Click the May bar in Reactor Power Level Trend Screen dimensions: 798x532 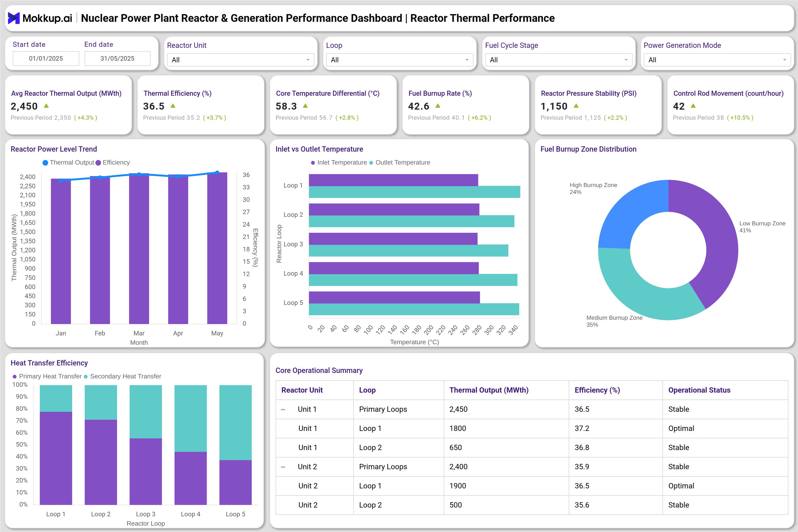(217, 248)
